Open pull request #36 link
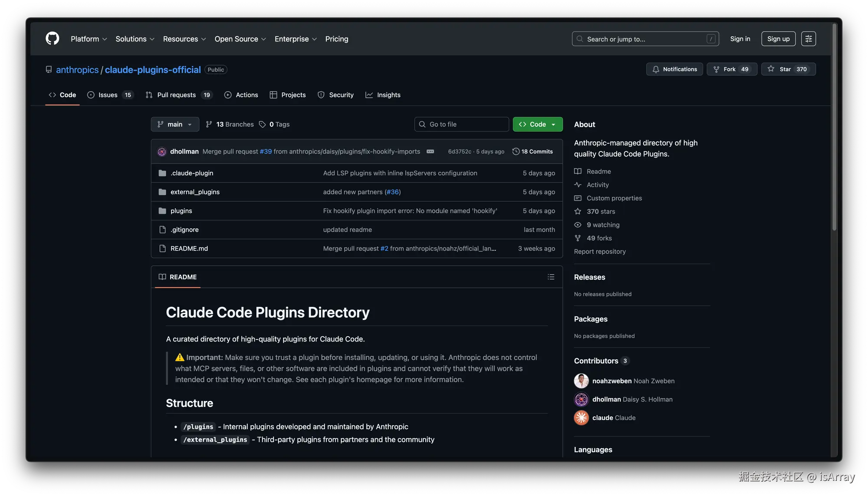The image size is (868, 496). pyautogui.click(x=393, y=192)
